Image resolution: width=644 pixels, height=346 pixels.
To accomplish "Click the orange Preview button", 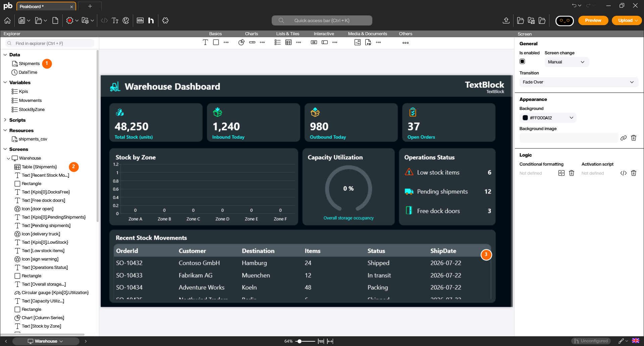I will tap(593, 20).
